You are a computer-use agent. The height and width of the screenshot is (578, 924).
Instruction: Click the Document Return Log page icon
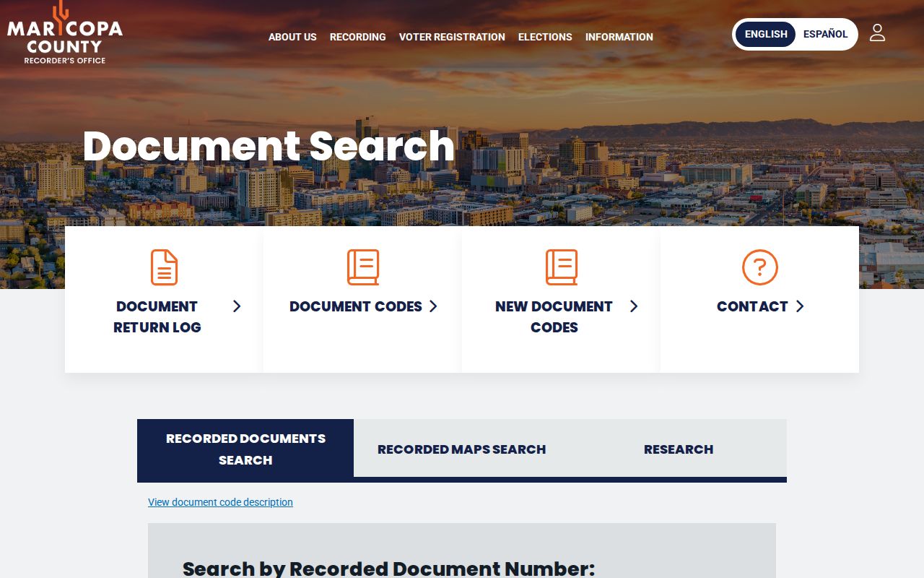tap(164, 267)
